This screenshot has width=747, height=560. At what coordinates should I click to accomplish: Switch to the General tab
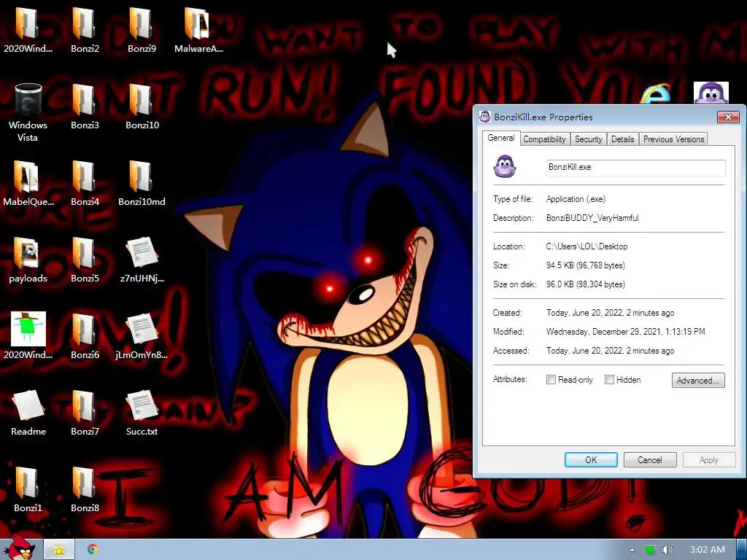click(x=500, y=138)
